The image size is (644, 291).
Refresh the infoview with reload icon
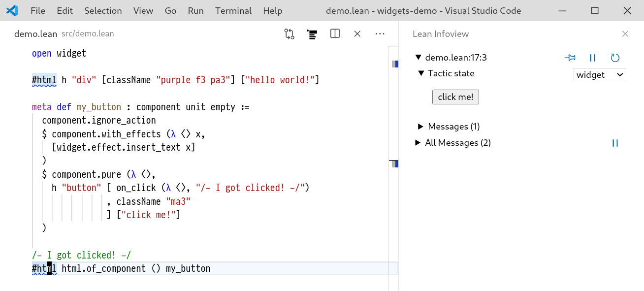[x=614, y=58]
